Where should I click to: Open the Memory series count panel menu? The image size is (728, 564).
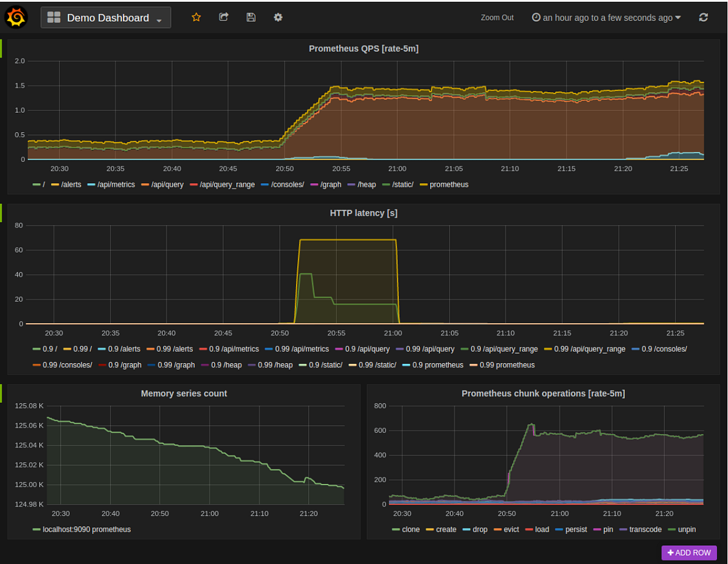pyautogui.click(x=183, y=394)
